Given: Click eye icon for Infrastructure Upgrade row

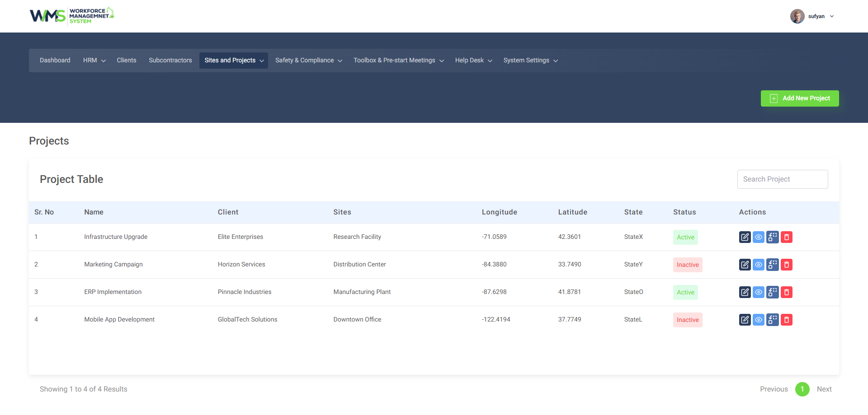Looking at the screenshot, I should 758,237.
